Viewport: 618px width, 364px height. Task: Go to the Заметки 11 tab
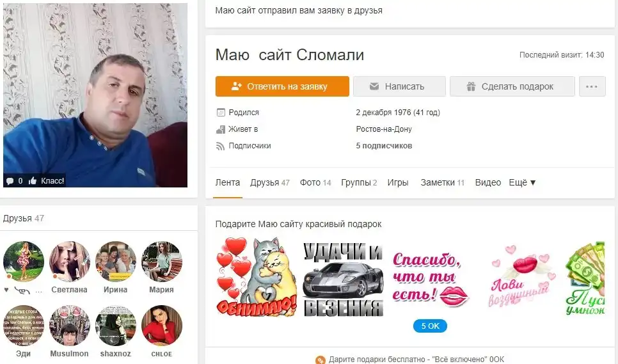coord(442,182)
